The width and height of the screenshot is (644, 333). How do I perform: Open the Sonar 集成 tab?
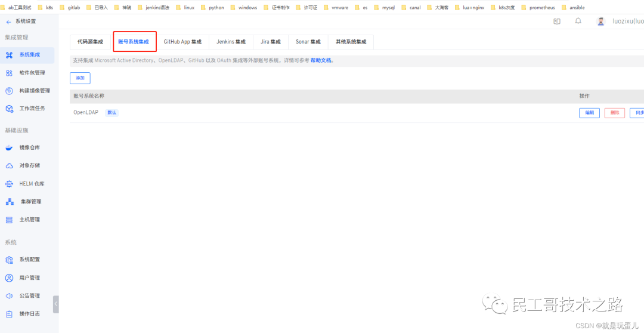pos(308,42)
